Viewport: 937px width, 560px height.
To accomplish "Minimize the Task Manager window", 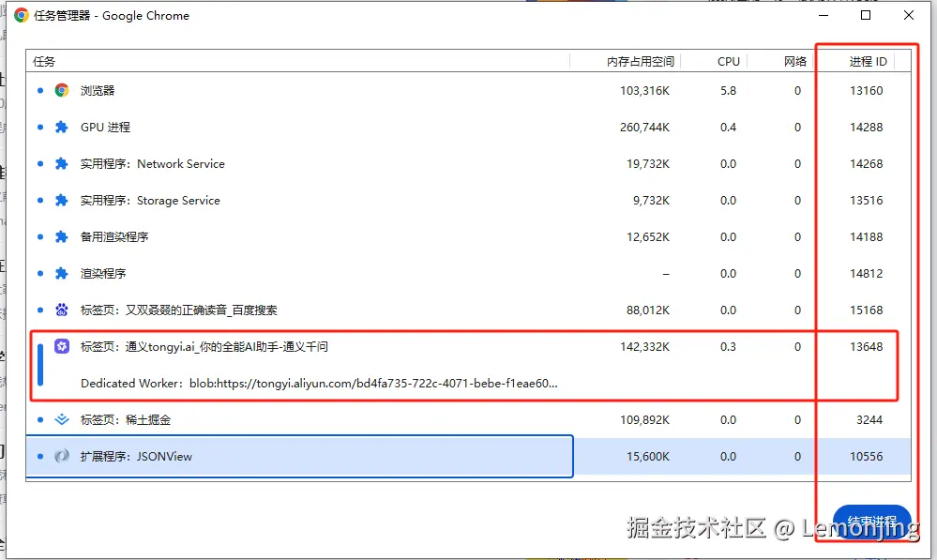I will click(x=824, y=15).
